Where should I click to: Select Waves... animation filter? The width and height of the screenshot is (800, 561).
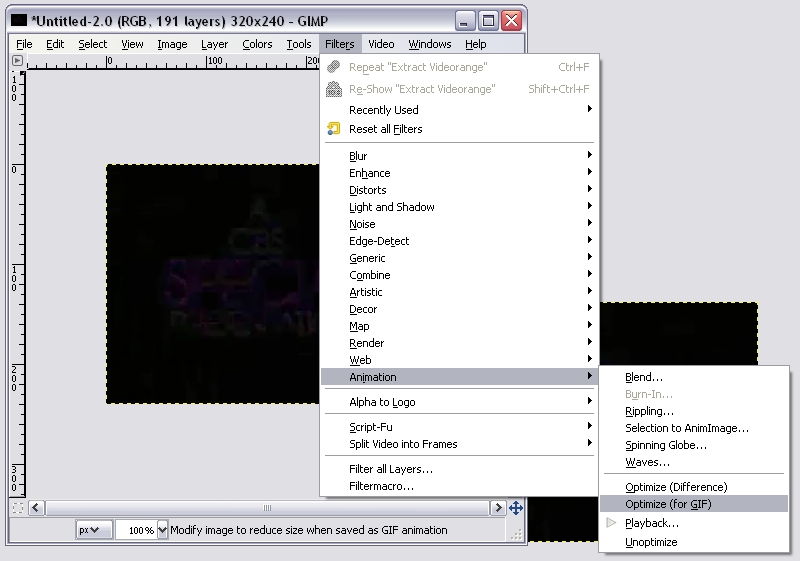tap(694, 462)
